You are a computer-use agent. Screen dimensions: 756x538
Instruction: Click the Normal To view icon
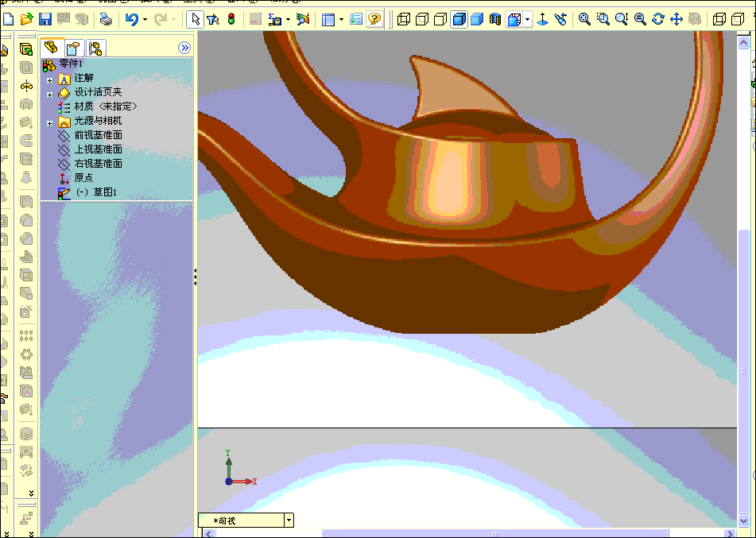click(542, 19)
